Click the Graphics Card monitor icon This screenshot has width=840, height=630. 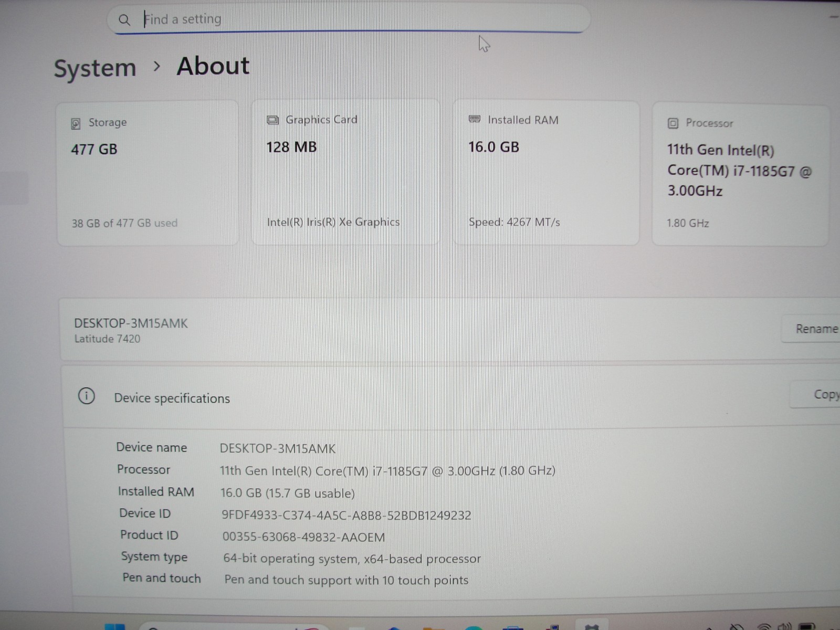click(x=272, y=120)
